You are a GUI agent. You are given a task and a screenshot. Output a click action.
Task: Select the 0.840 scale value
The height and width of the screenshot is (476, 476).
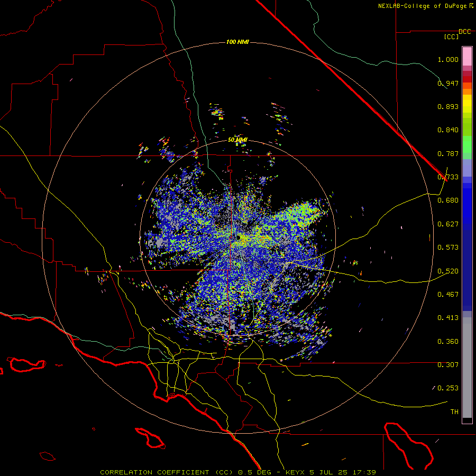pos(448,130)
